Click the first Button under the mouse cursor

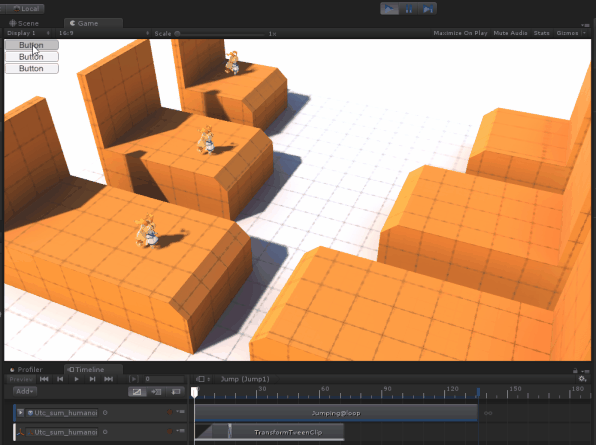[x=32, y=45]
